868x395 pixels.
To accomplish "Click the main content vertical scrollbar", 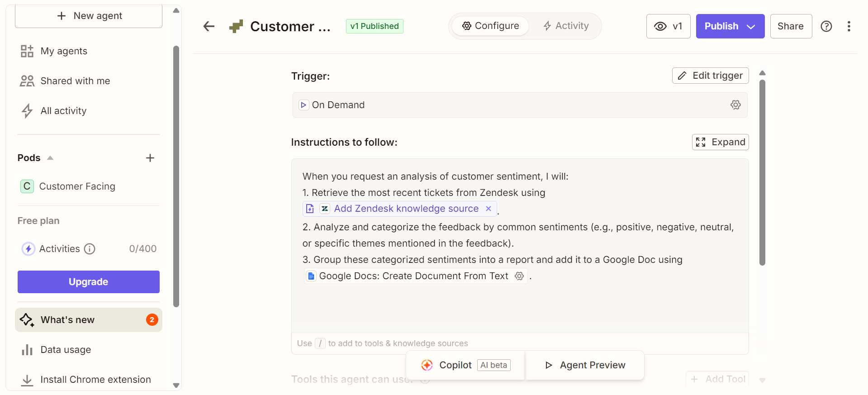I will (x=762, y=172).
